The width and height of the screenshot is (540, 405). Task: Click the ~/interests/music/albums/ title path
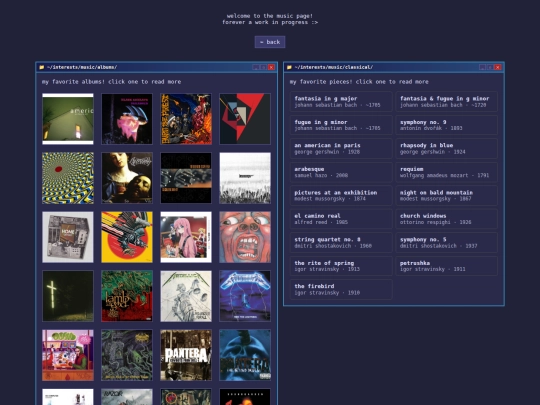click(82, 67)
